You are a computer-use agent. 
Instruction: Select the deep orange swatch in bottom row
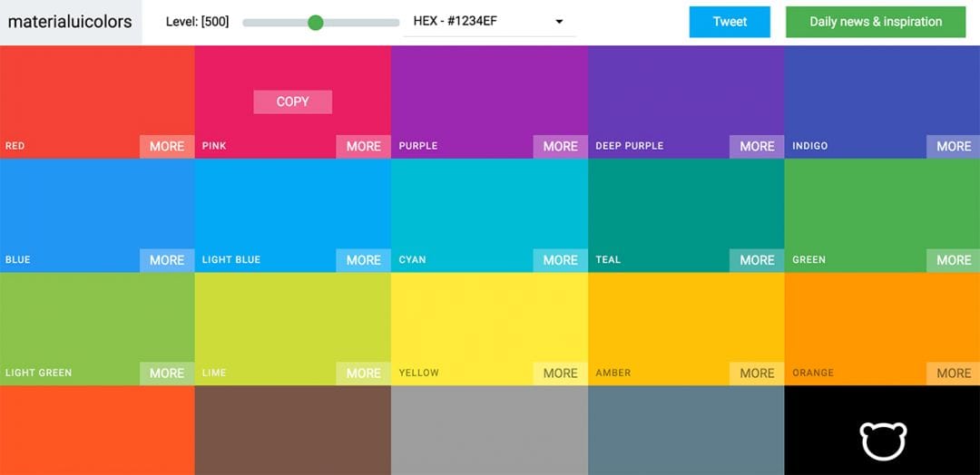(x=97, y=430)
